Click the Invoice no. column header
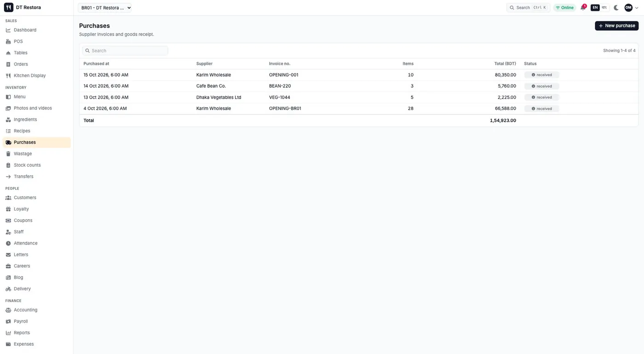Viewport: 644px width, 354px height. pyautogui.click(x=280, y=63)
